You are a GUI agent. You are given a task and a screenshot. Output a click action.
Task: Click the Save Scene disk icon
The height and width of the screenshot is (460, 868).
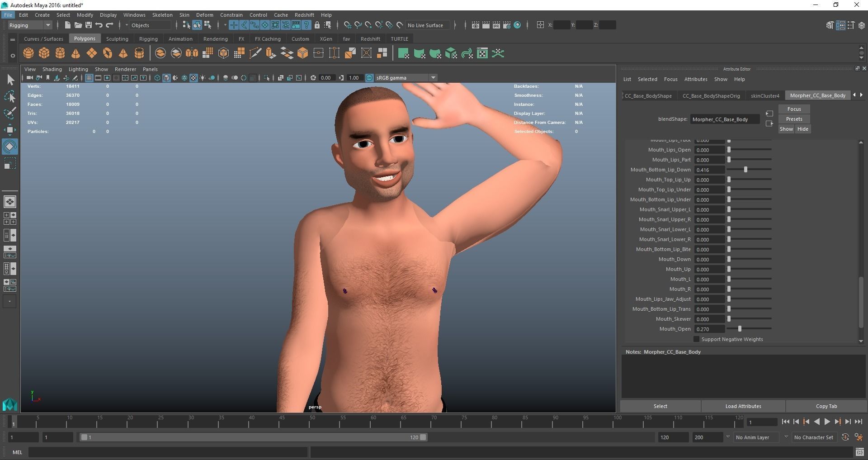coord(89,25)
